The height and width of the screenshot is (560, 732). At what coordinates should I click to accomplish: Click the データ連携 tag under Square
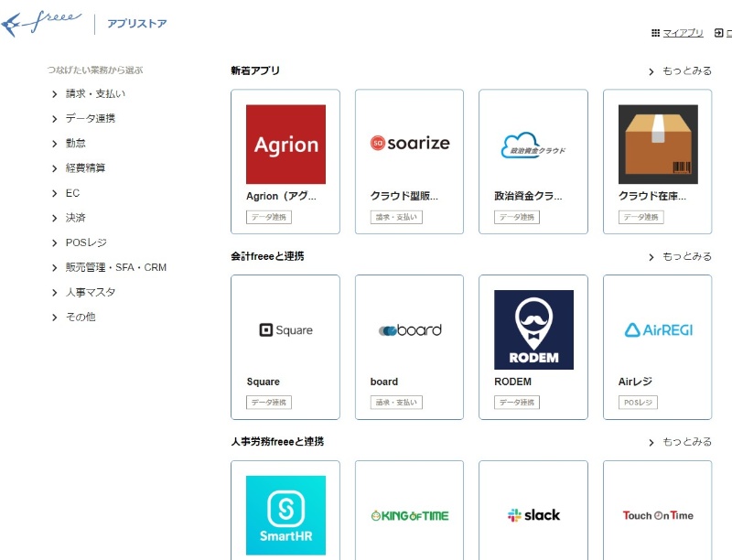tap(269, 403)
